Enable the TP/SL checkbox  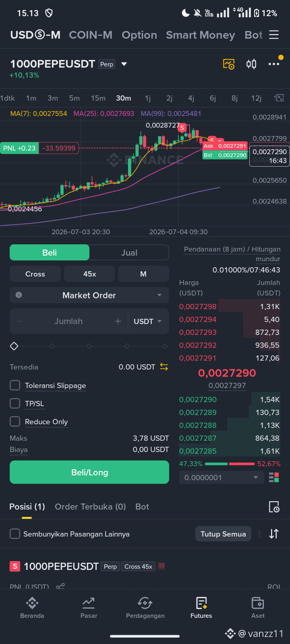click(15, 403)
